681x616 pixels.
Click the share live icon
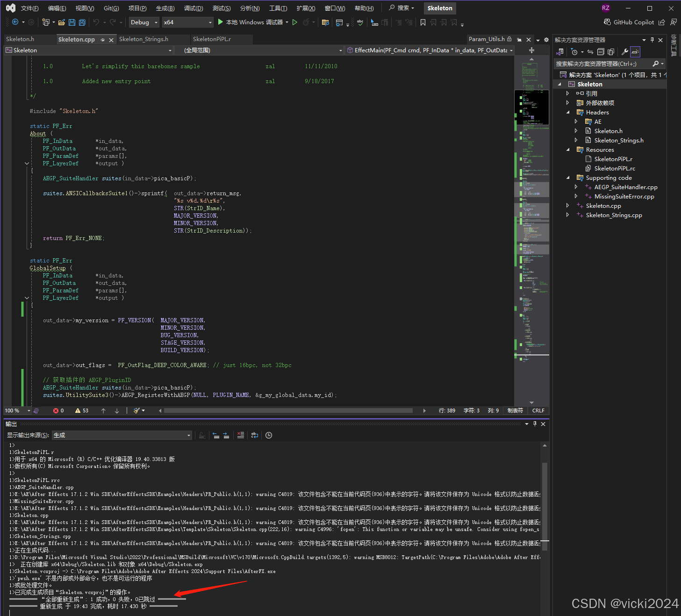(x=662, y=22)
